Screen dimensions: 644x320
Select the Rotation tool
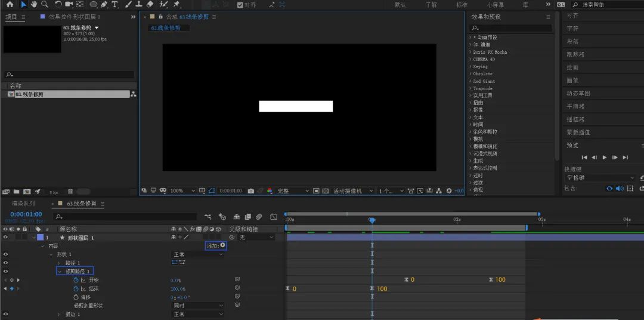click(x=58, y=5)
